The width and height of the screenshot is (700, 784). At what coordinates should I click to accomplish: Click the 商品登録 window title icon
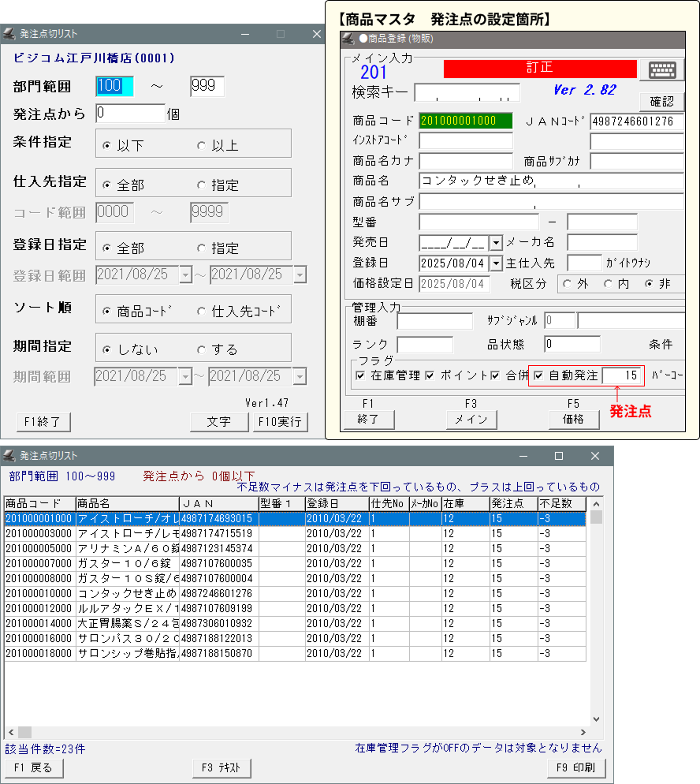click(x=348, y=38)
